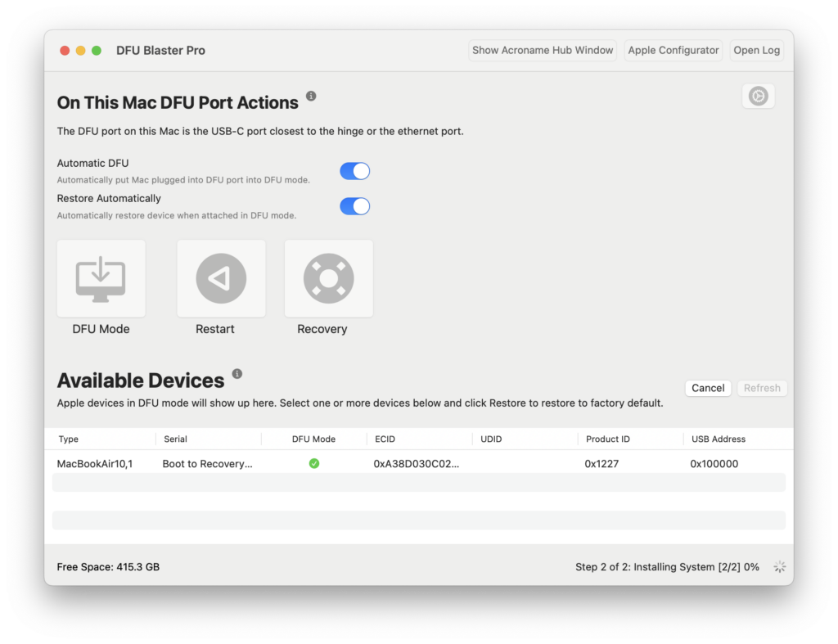Click the Refresh button

coord(762,388)
